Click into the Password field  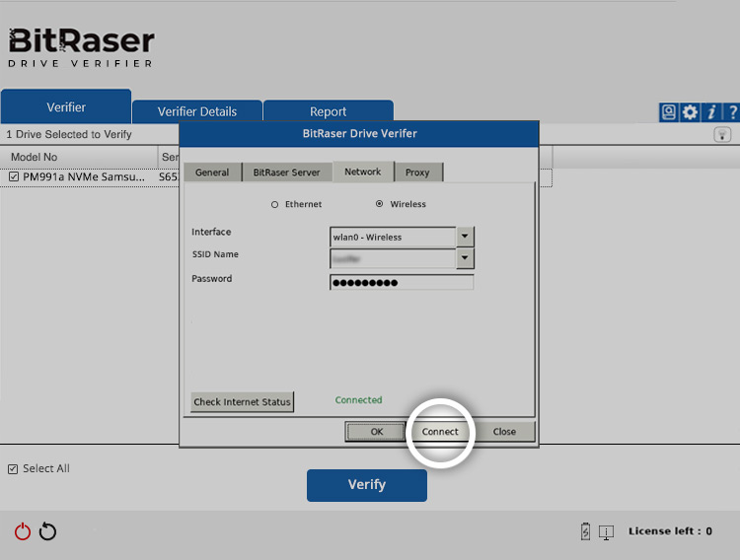click(x=402, y=283)
